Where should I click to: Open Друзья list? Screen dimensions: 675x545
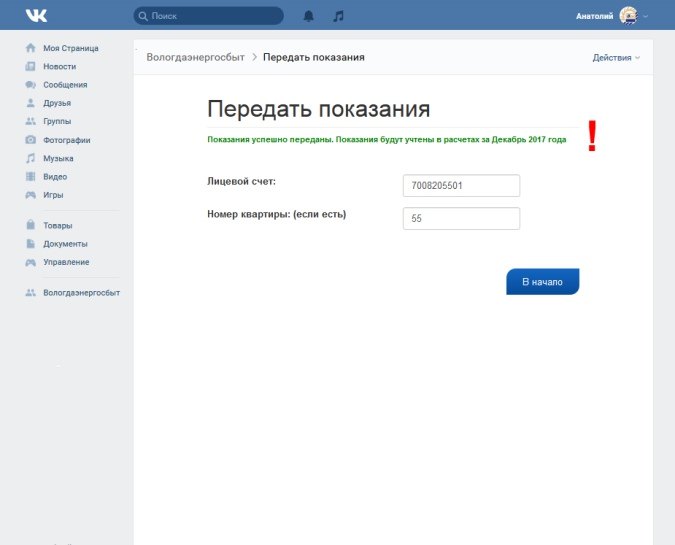[x=57, y=103]
